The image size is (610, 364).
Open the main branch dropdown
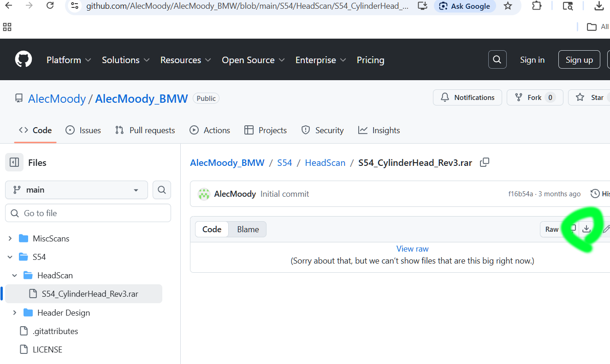pyautogui.click(x=77, y=190)
